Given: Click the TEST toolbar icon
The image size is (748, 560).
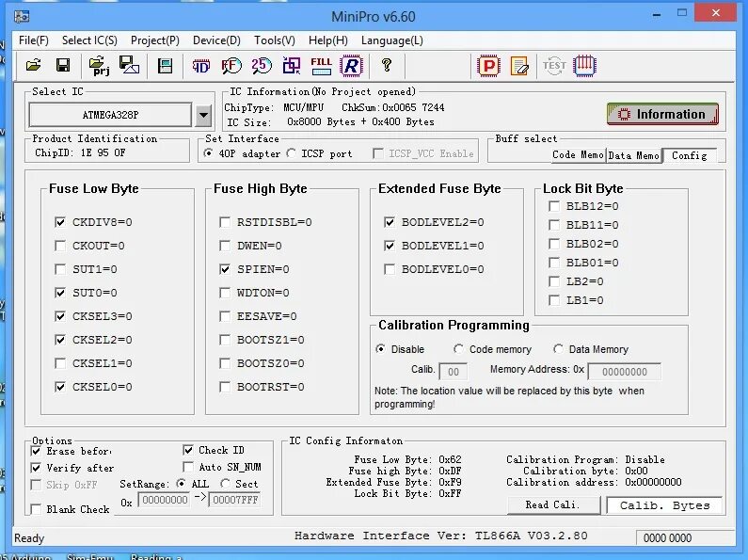Looking at the screenshot, I should tap(554, 66).
